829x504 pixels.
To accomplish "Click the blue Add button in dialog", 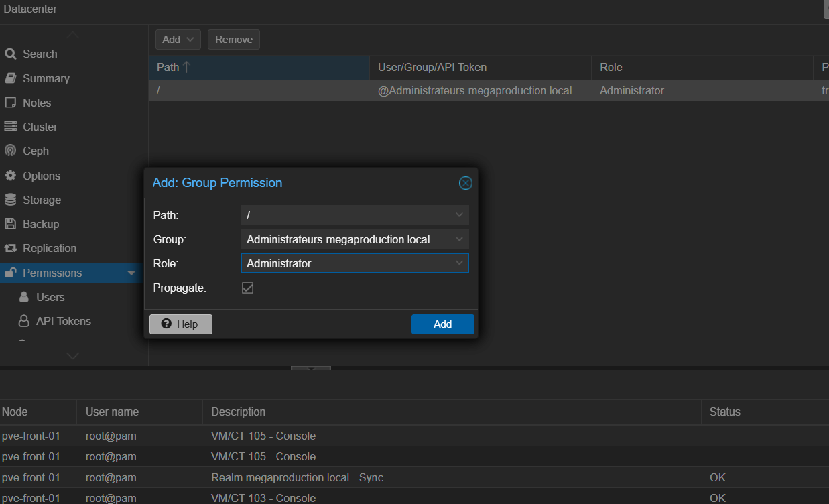I will (x=442, y=324).
